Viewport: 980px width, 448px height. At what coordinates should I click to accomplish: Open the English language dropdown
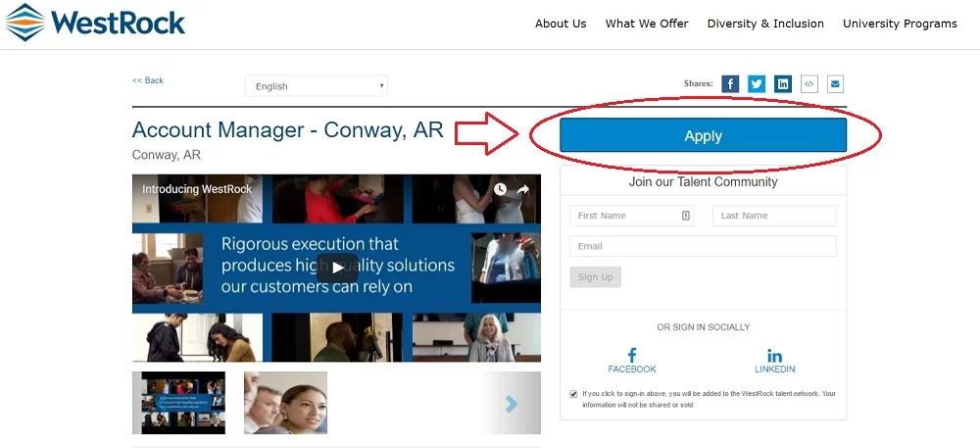tap(316, 86)
